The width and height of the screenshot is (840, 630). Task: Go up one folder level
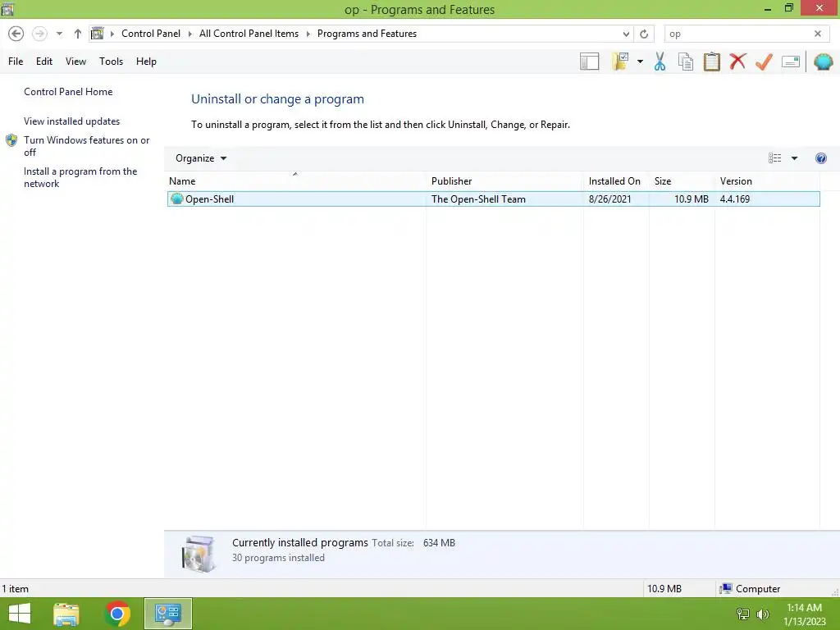point(78,34)
